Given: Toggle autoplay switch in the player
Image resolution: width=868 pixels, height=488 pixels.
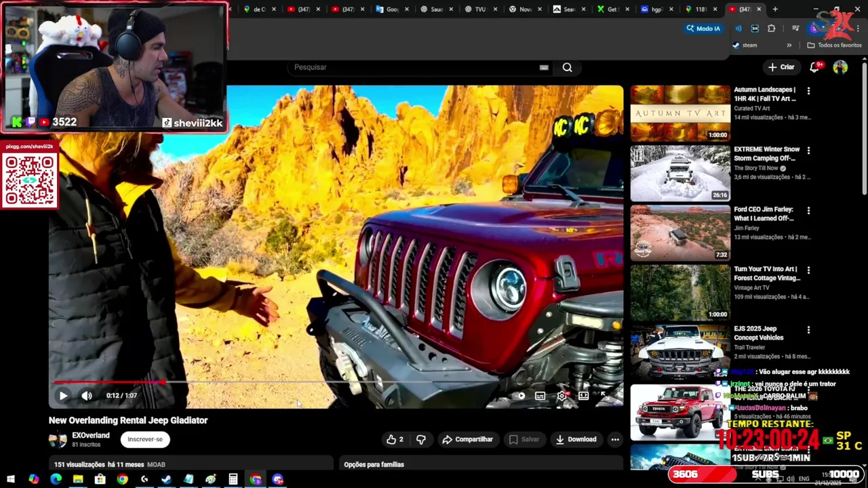Looking at the screenshot, I should tap(519, 396).
